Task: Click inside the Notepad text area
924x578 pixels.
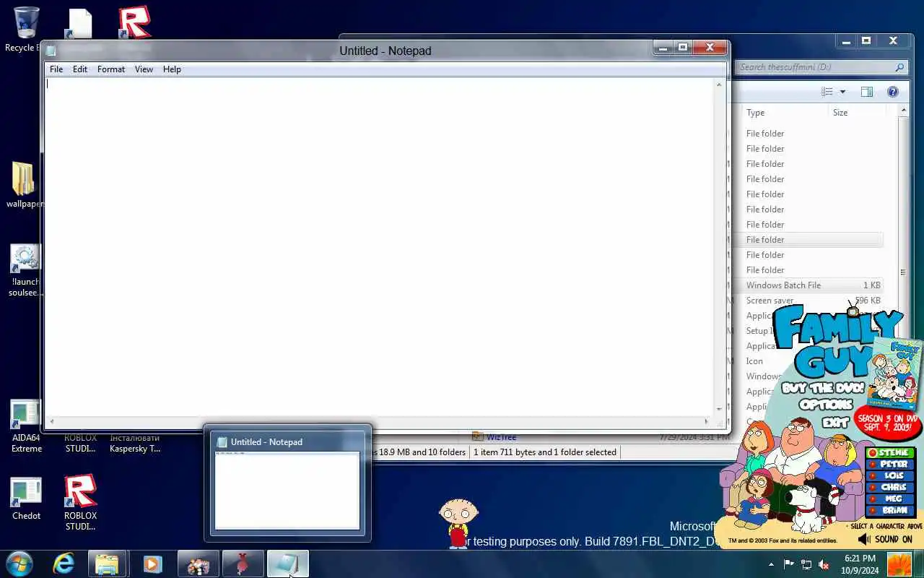Action: click(379, 246)
